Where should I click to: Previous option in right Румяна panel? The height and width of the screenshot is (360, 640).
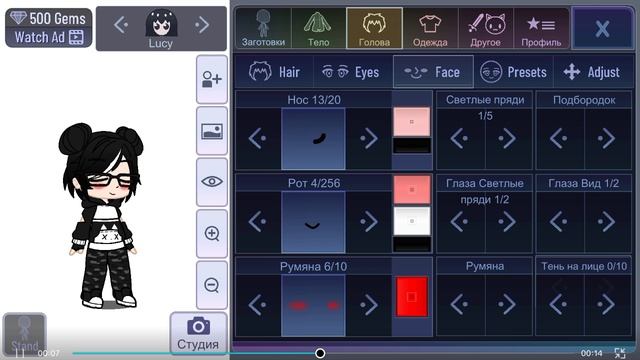(460, 304)
